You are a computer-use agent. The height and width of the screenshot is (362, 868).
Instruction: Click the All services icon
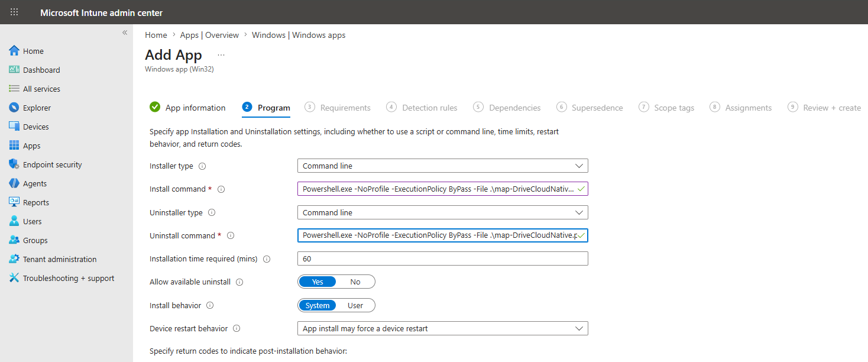click(14, 89)
